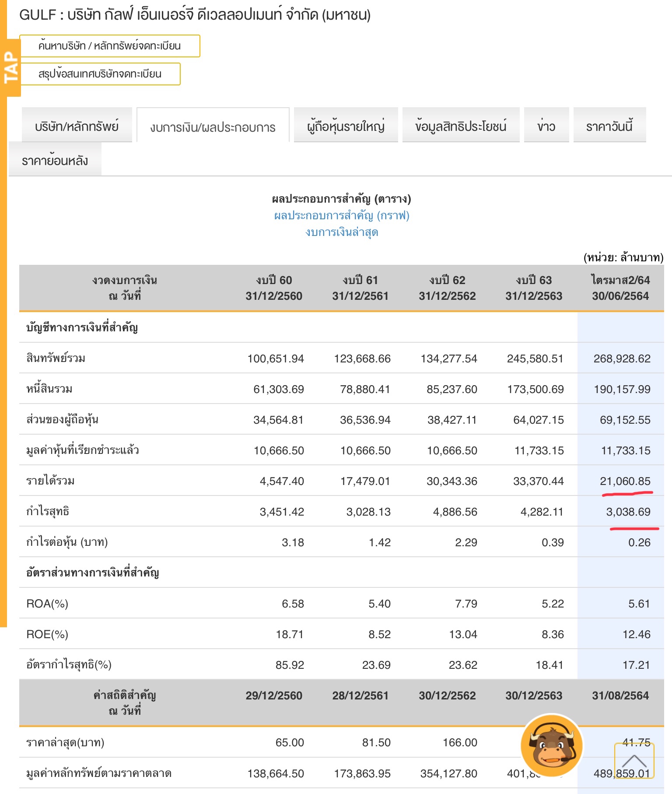This screenshot has width=672, height=794.
Task: Click revenue value 33,370.44
Action: [539, 481]
